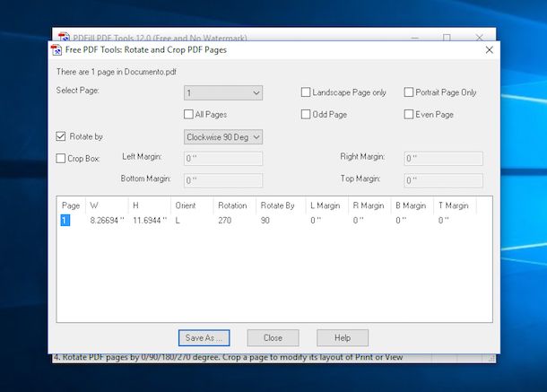Check the Even Page checkbox
This screenshot has width=547, height=392.
409,114
